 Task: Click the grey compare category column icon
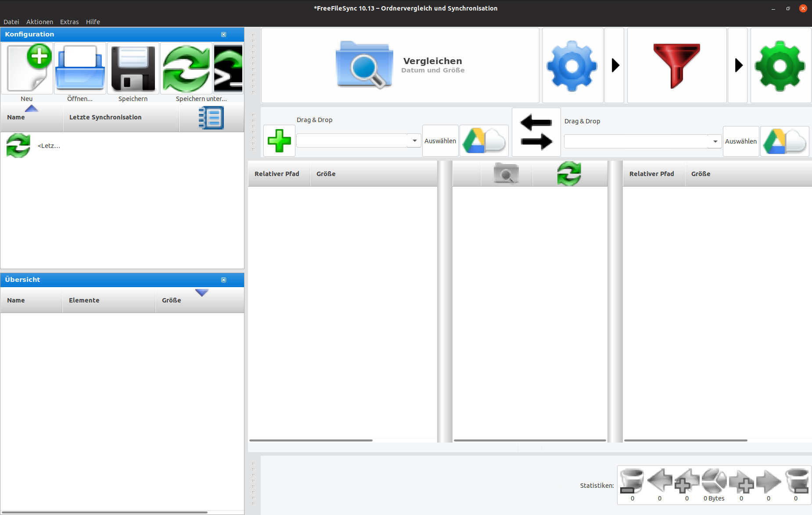(507, 173)
